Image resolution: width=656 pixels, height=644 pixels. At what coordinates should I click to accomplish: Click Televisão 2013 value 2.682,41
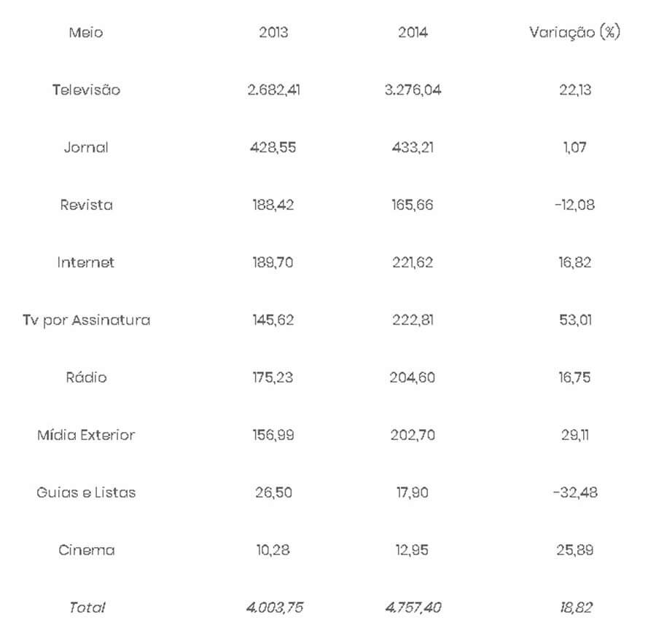click(273, 90)
